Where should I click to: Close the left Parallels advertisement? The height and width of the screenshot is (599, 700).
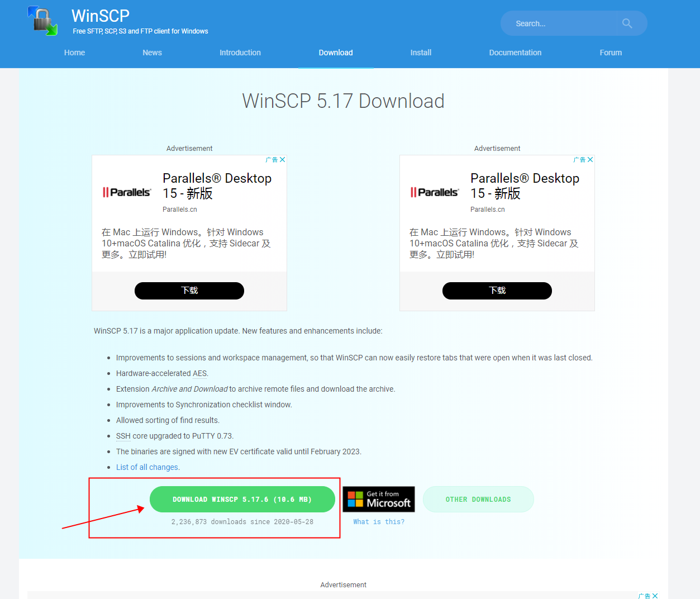click(283, 160)
